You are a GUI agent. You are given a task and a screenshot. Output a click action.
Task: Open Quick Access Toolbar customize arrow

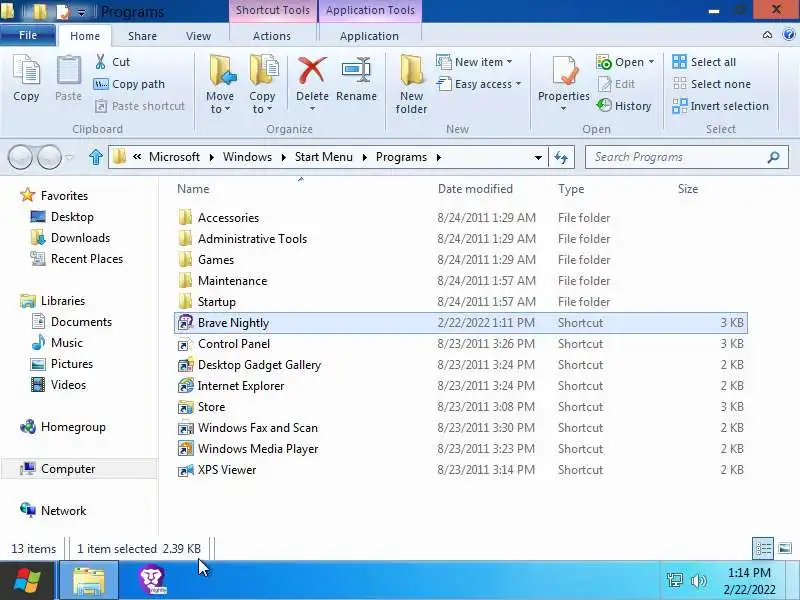coord(82,12)
